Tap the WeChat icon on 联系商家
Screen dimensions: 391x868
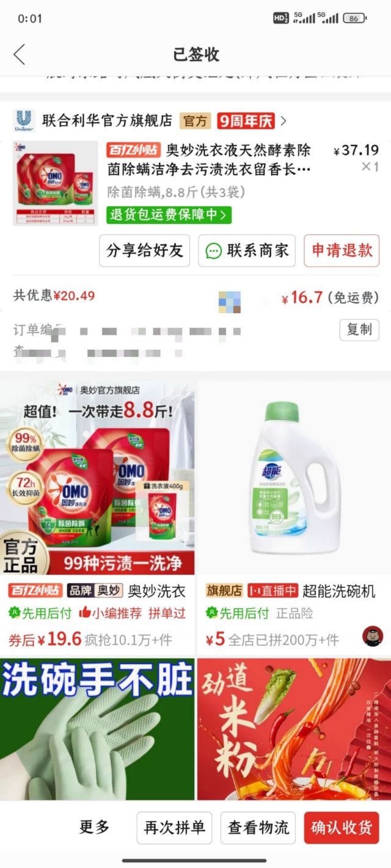(x=213, y=251)
